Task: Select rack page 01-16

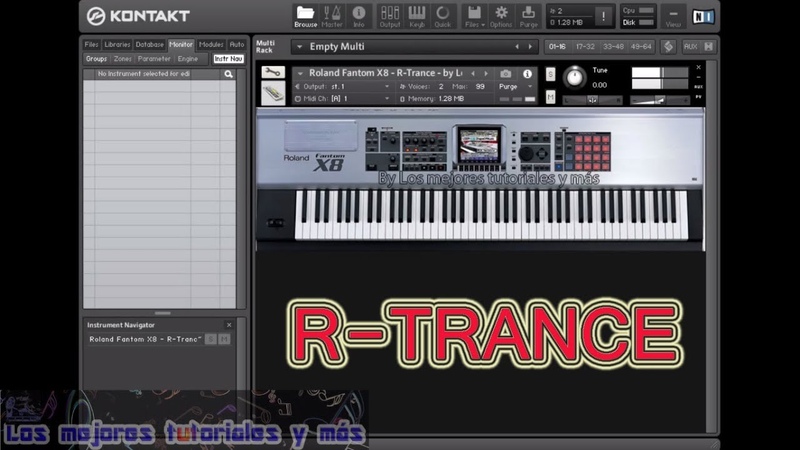Action: (x=557, y=46)
